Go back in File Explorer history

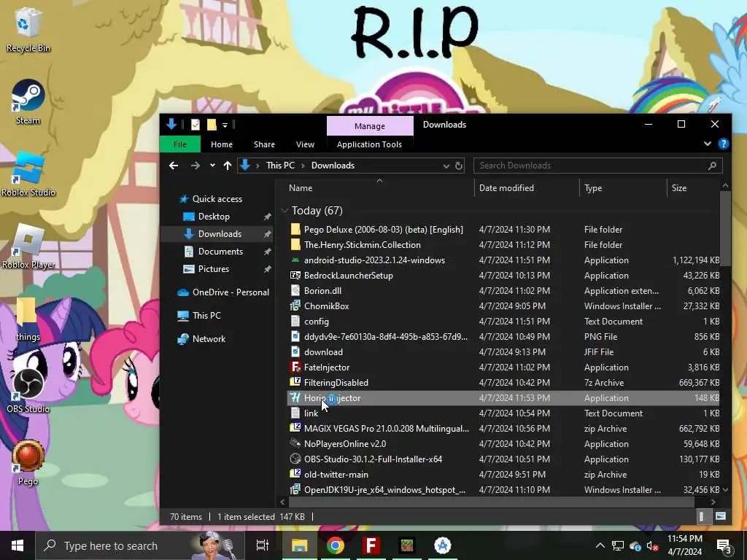click(174, 166)
